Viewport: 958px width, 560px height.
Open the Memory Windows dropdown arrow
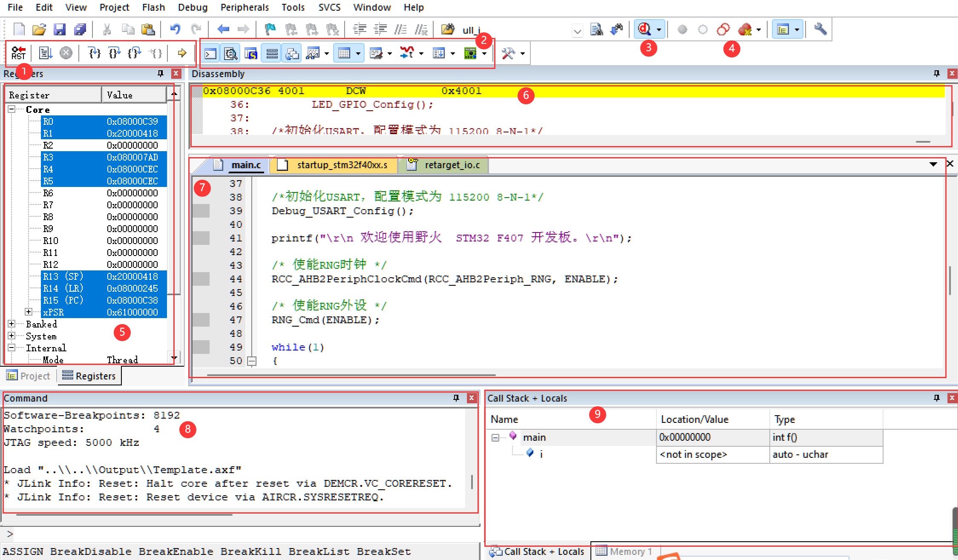coord(358,54)
